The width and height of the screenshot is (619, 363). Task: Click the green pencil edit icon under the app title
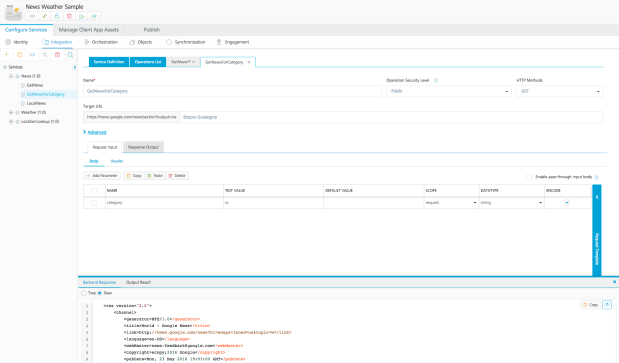[45, 16]
